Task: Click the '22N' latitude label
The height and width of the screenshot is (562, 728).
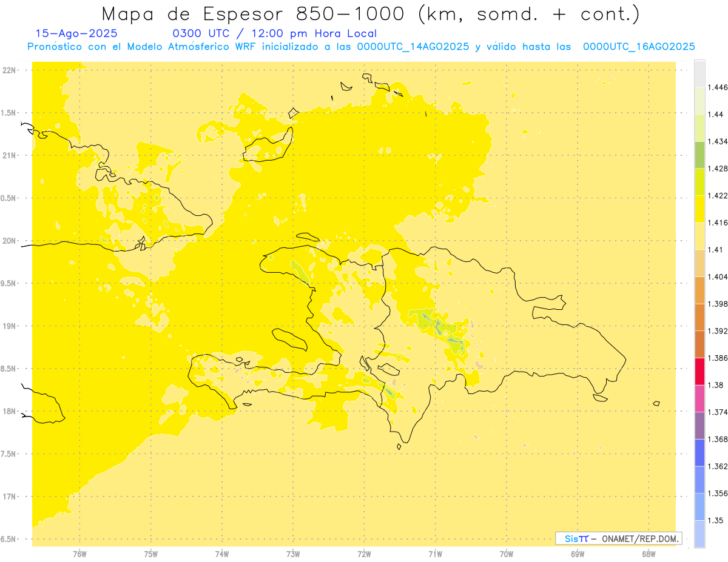Action: 9,70
